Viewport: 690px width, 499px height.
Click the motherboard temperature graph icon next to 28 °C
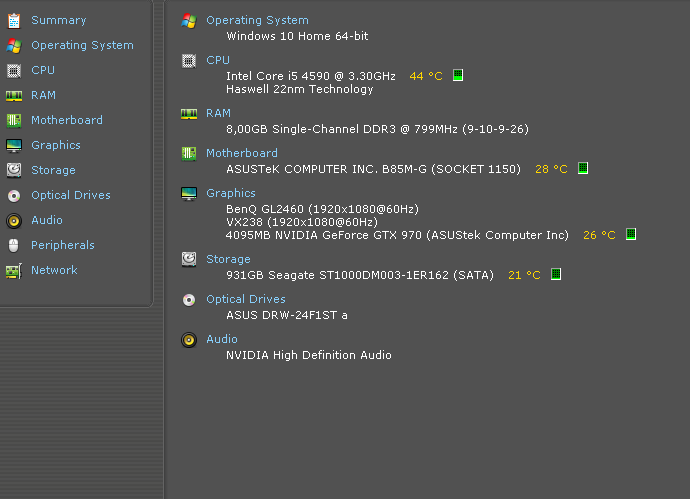[x=583, y=168]
